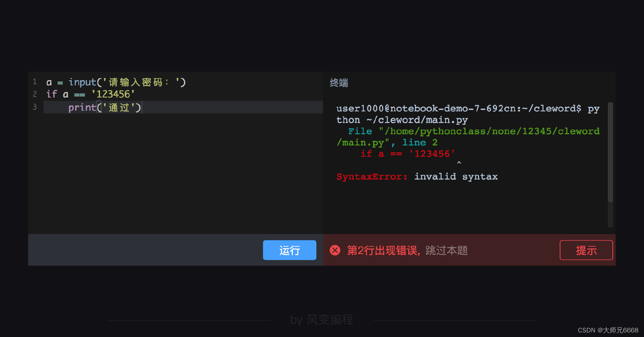This screenshot has height=337, width=644.
Task: Click the blue 运行 run button
Action: coord(289,250)
